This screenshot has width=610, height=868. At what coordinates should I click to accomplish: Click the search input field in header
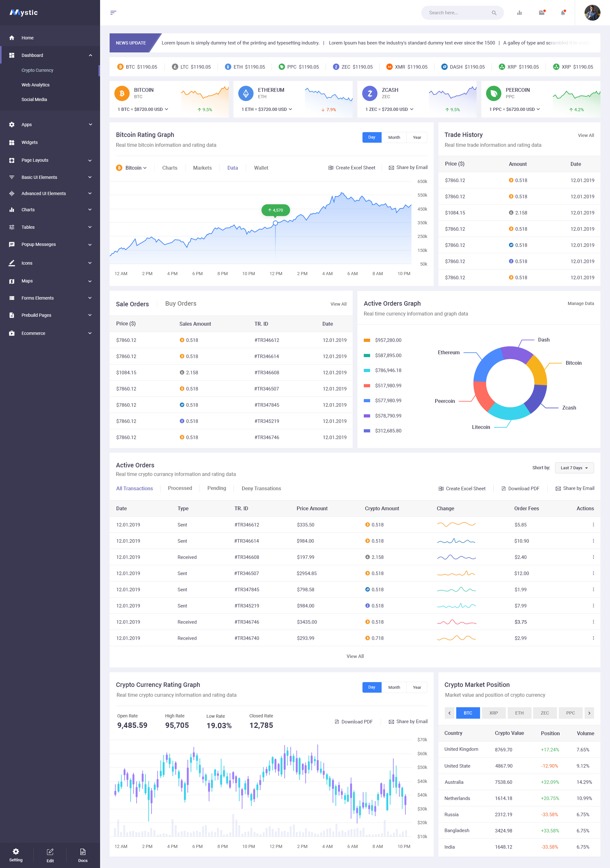point(457,12)
